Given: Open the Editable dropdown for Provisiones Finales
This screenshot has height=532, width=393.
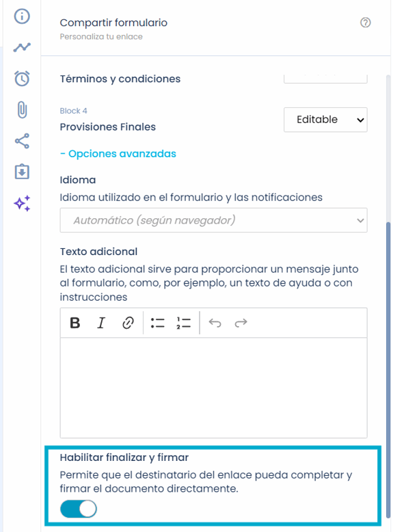Looking at the screenshot, I should [x=325, y=120].
